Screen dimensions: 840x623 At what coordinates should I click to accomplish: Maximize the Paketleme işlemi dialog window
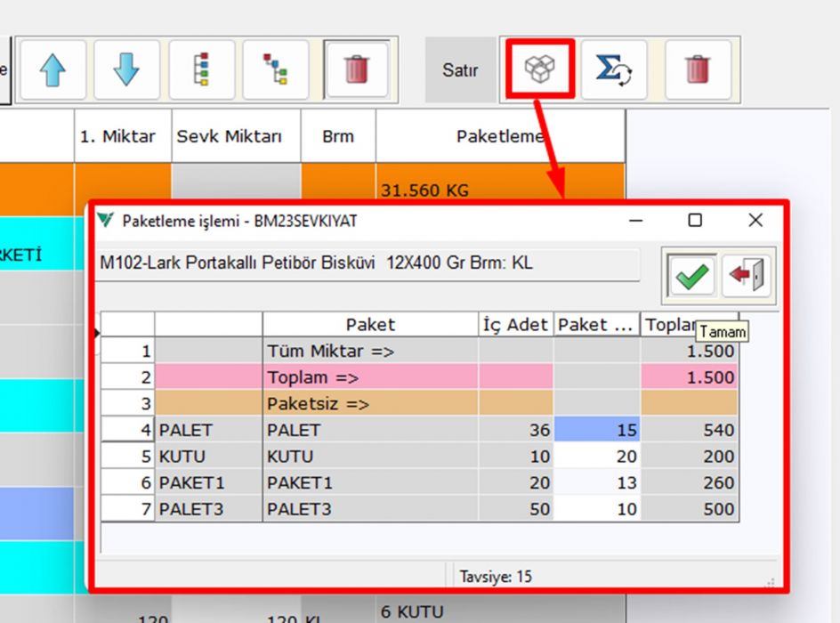[x=695, y=220]
